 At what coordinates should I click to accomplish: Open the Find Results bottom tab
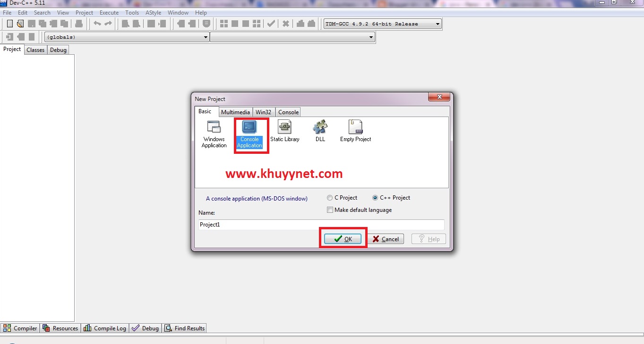pos(185,328)
